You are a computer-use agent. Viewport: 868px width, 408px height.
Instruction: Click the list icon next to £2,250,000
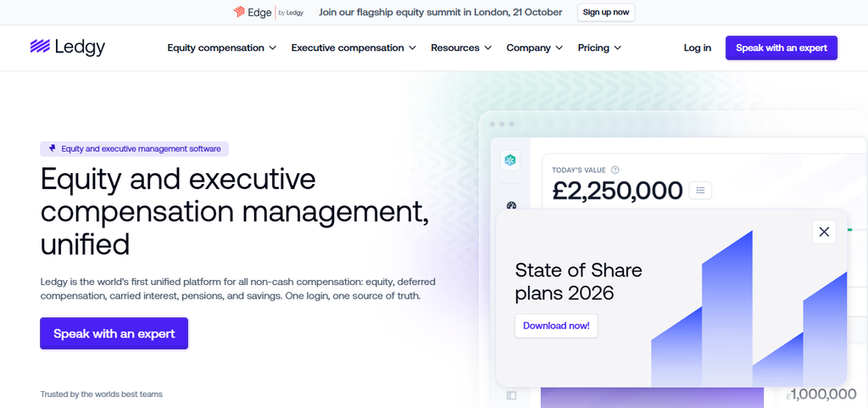pyautogui.click(x=700, y=191)
